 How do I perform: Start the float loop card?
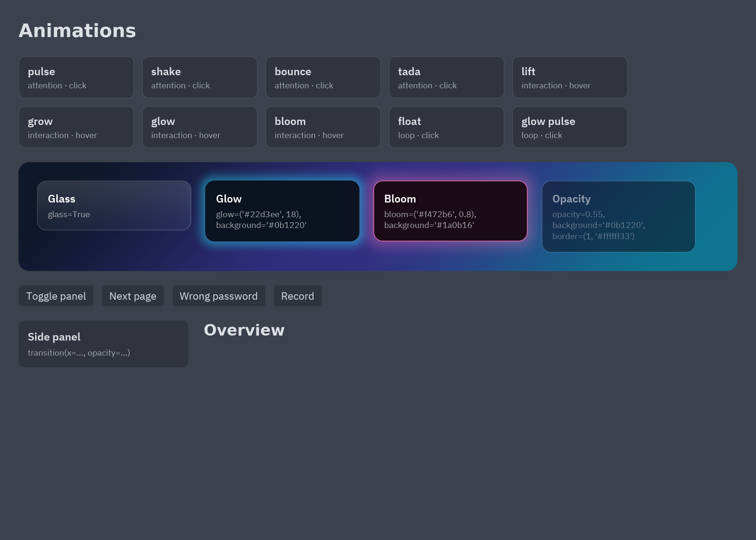(x=447, y=127)
